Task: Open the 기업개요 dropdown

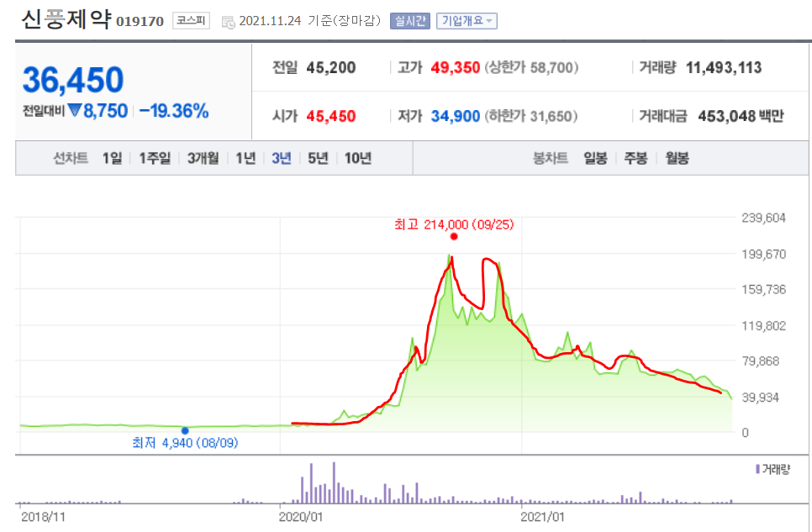Action: click(x=467, y=21)
